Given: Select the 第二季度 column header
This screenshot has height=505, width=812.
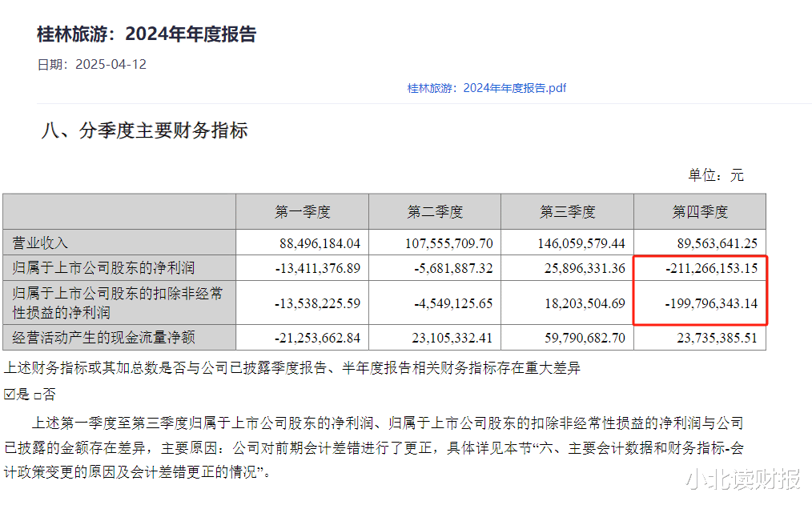Looking at the screenshot, I should (x=435, y=211).
